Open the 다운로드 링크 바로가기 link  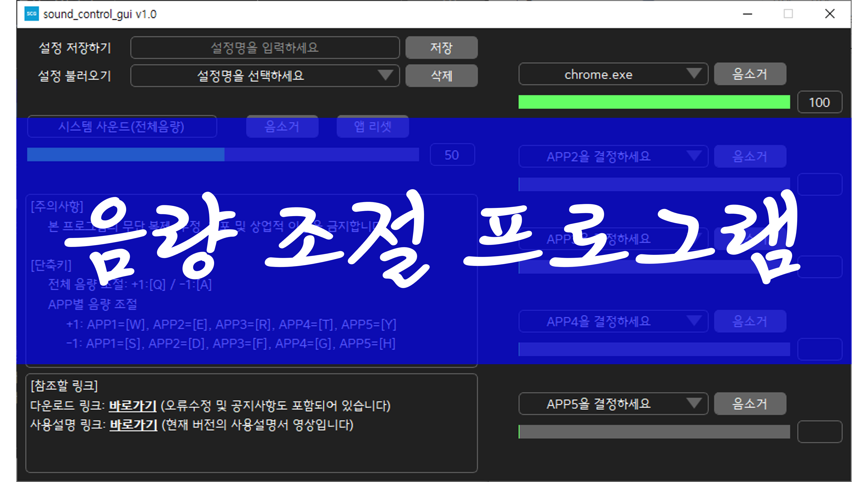[132, 405]
